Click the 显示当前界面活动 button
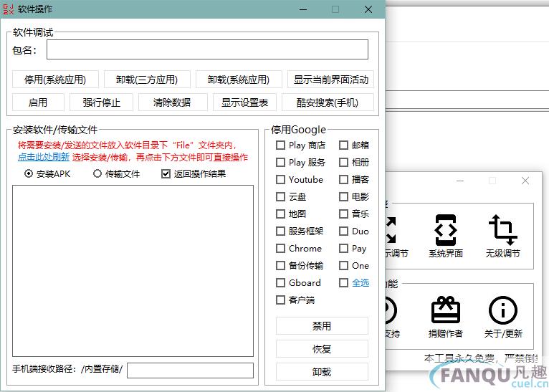Image resolution: width=549 pixels, height=392 pixels. pos(330,80)
